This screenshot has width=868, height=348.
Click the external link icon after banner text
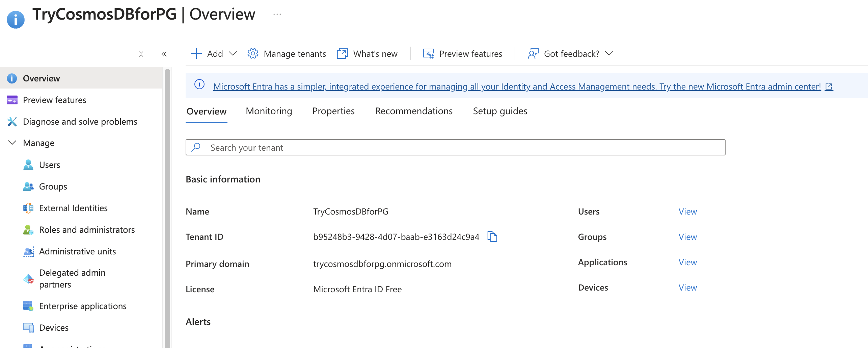pyautogui.click(x=829, y=86)
